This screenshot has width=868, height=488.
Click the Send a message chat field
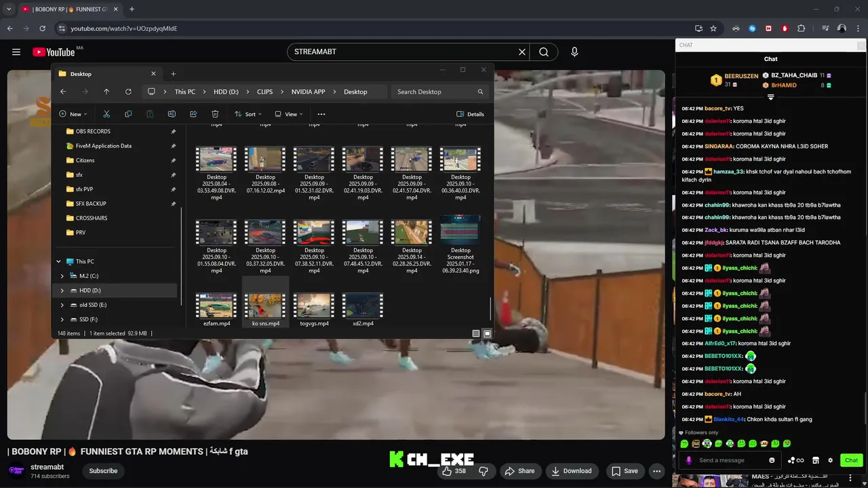731,460
